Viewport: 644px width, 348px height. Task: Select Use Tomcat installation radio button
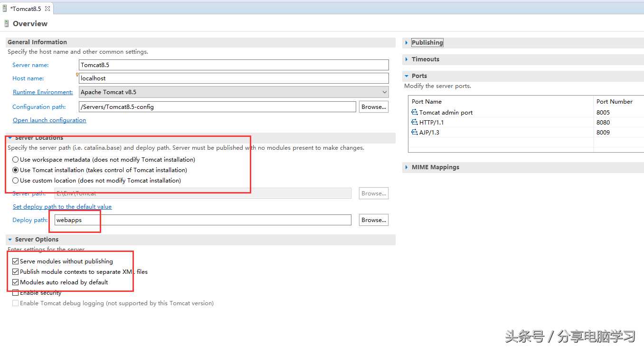(x=16, y=170)
